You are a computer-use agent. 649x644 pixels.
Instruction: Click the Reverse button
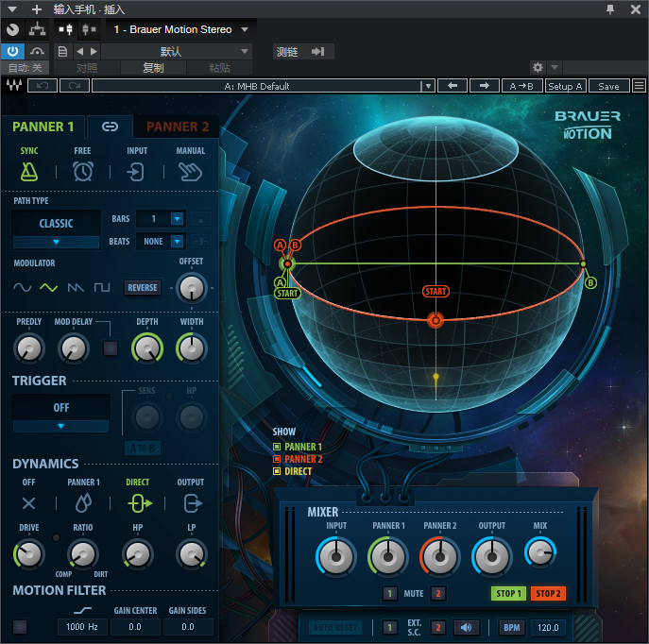[x=143, y=287]
